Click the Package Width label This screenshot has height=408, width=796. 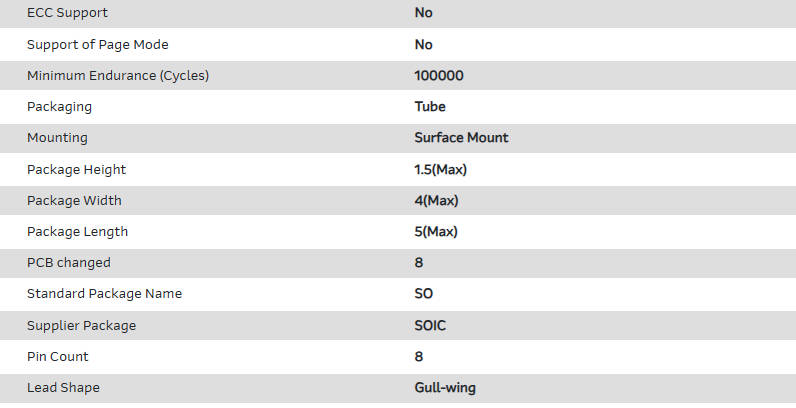(74, 200)
